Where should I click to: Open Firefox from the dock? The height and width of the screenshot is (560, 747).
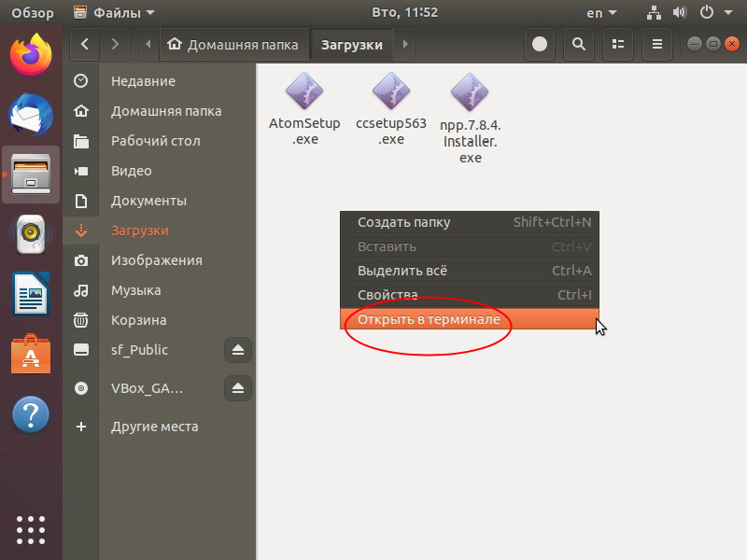(x=31, y=56)
